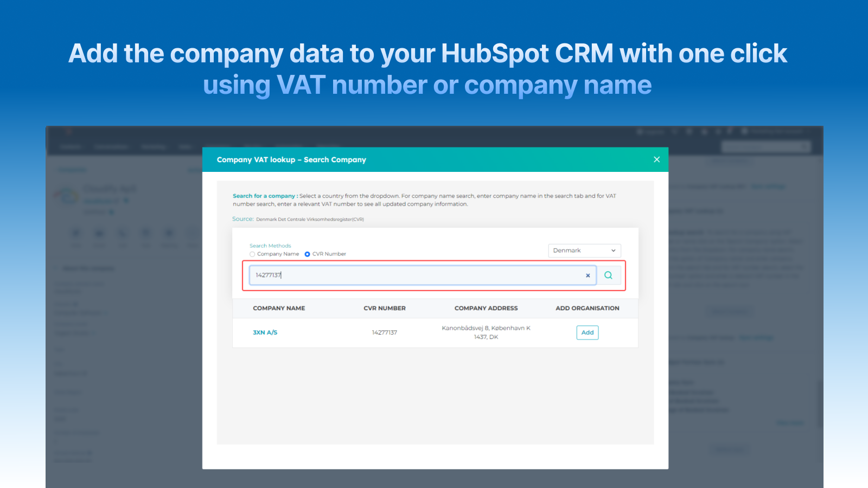Open the Denmark country dropdown

tap(584, 251)
